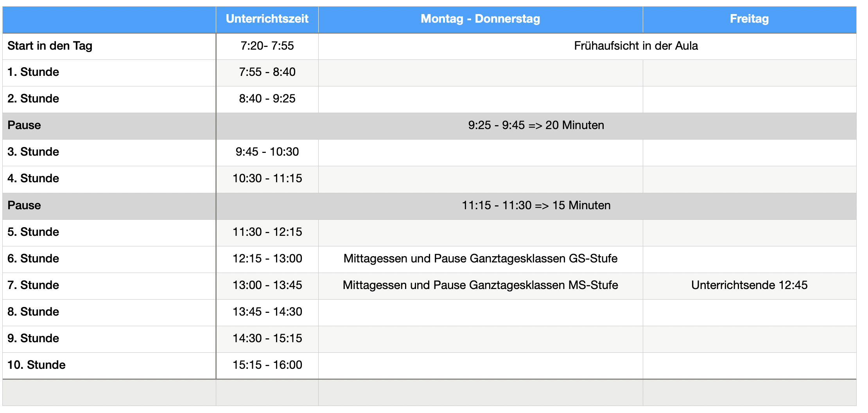
Task: Select the 13:45 - 14:30 time cell
Action: coord(267,312)
